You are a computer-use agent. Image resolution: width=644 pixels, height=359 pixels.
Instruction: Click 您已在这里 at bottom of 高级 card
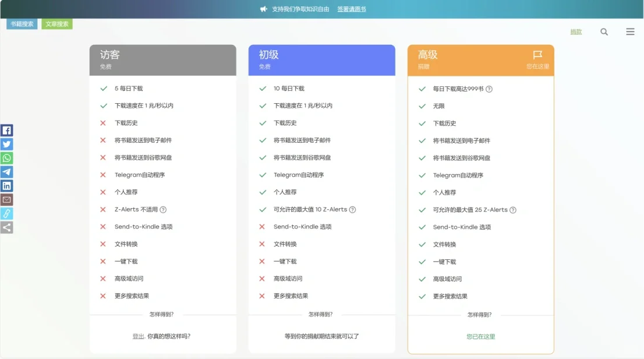(x=480, y=337)
